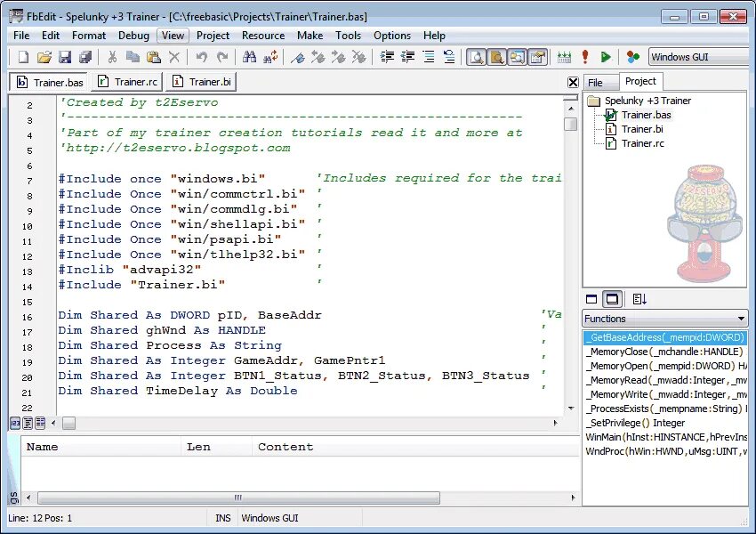756x534 pixels.
Task: Click the Copy icon in toolbar
Action: pyautogui.click(x=133, y=57)
